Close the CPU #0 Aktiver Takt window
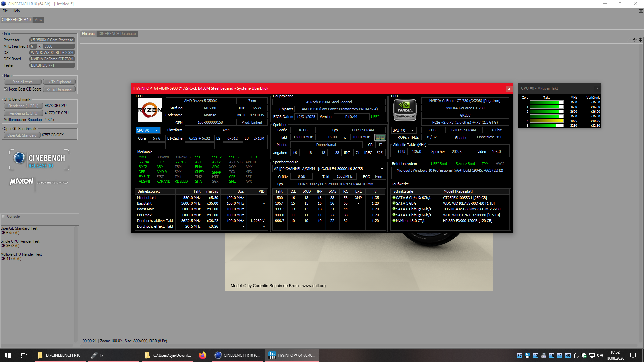This screenshot has width=644, height=362. (x=597, y=89)
